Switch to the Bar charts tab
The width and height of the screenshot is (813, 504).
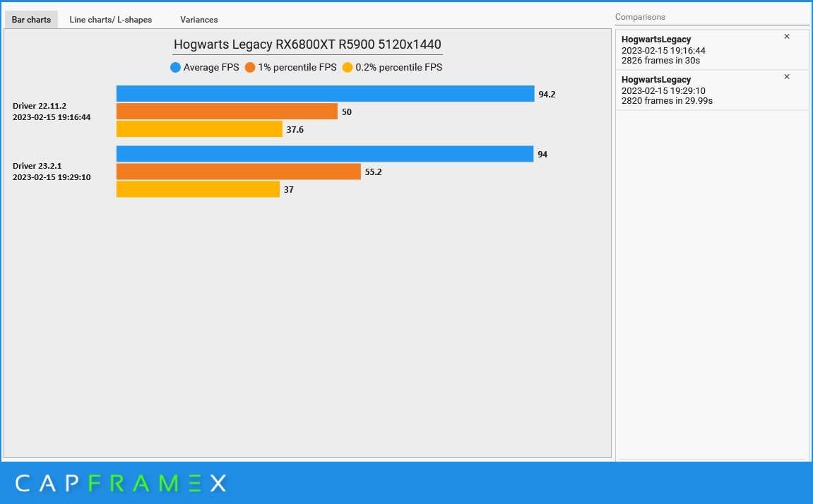(31, 20)
